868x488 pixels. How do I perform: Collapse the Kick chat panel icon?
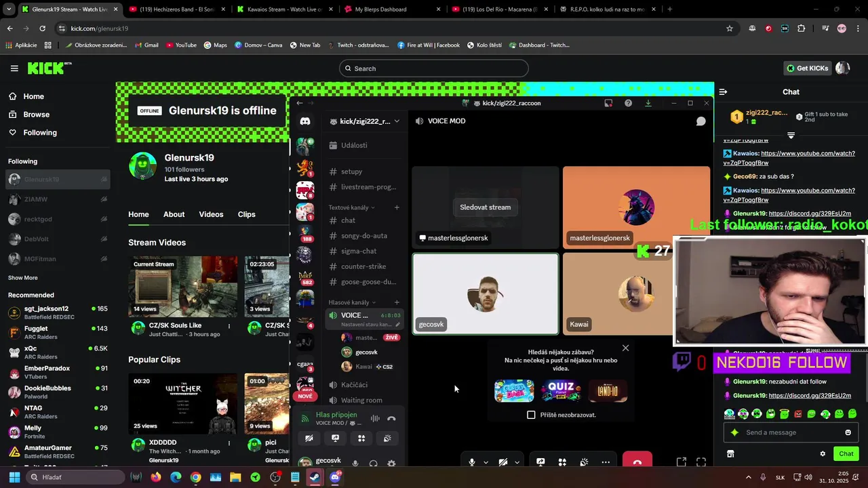[x=723, y=91]
